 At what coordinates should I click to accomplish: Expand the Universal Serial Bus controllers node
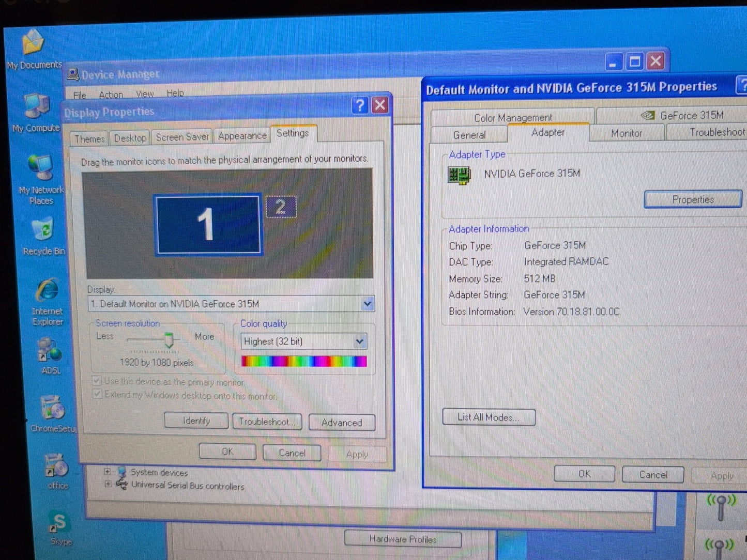coord(108,485)
